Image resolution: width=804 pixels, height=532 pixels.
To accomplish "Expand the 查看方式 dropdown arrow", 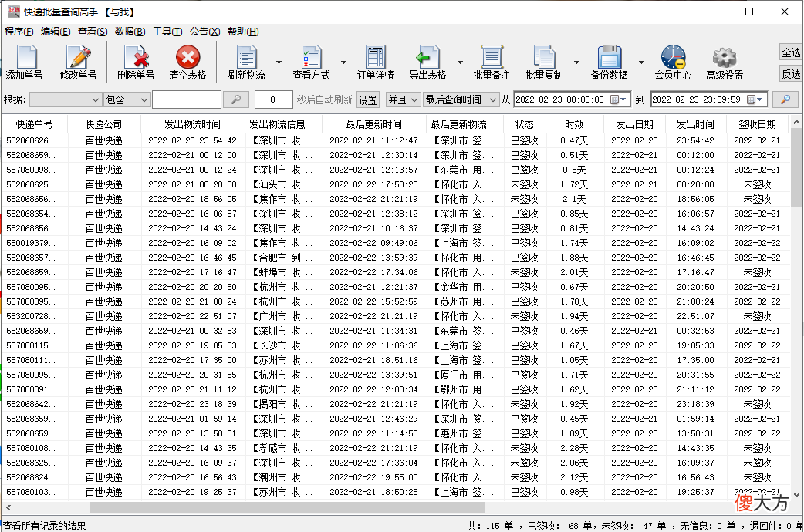I will coord(343,62).
